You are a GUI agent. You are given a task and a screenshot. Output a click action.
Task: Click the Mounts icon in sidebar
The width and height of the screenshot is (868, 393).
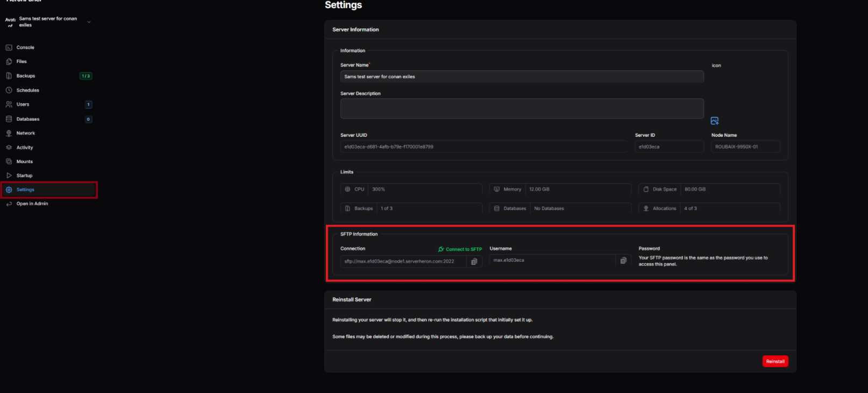pos(9,162)
